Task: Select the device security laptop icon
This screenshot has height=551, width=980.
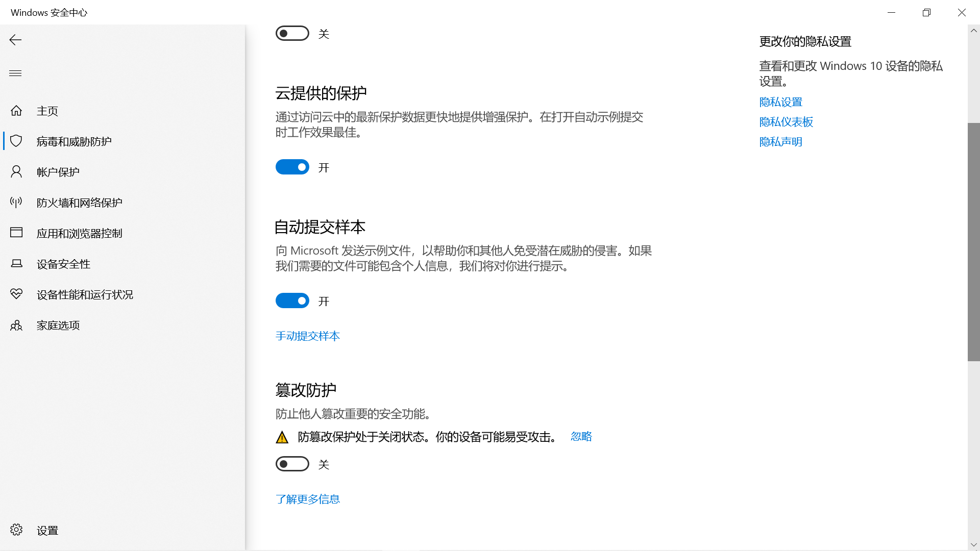Action: (16, 264)
